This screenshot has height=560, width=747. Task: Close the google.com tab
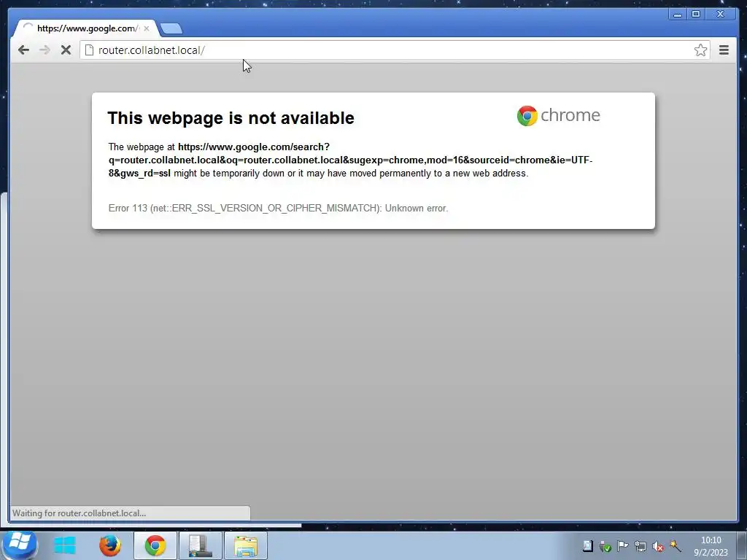pos(146,28)
